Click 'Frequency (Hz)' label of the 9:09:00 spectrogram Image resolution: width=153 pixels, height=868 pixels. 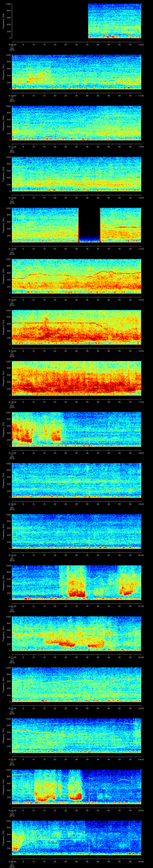3,21
